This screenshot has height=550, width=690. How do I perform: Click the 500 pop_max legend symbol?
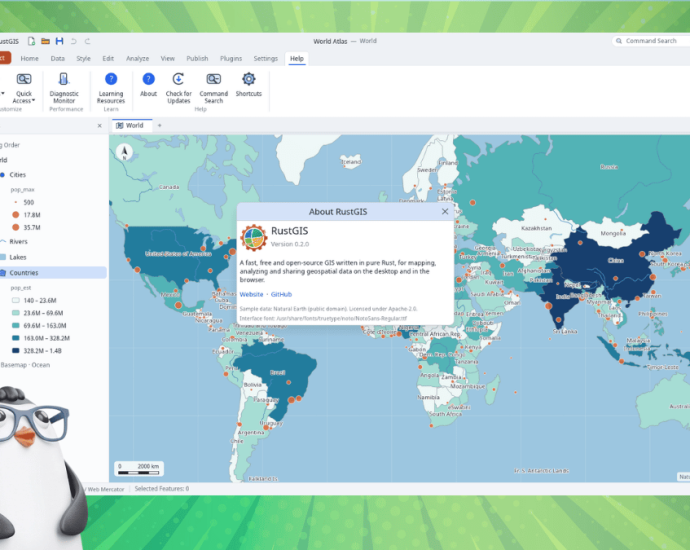click(x=16, y=202)
